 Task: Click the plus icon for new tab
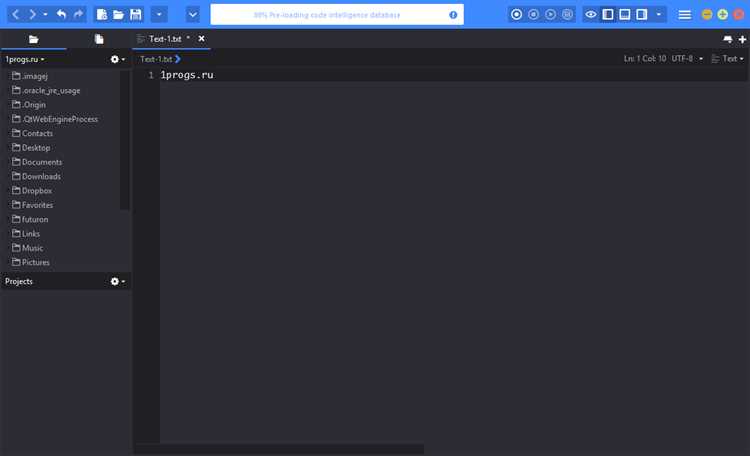[742, 39]
